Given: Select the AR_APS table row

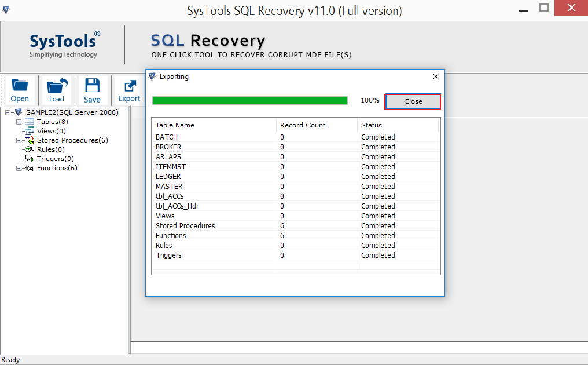Looking at the screenshot, I should pyautogui.click(x=296, y=157).
